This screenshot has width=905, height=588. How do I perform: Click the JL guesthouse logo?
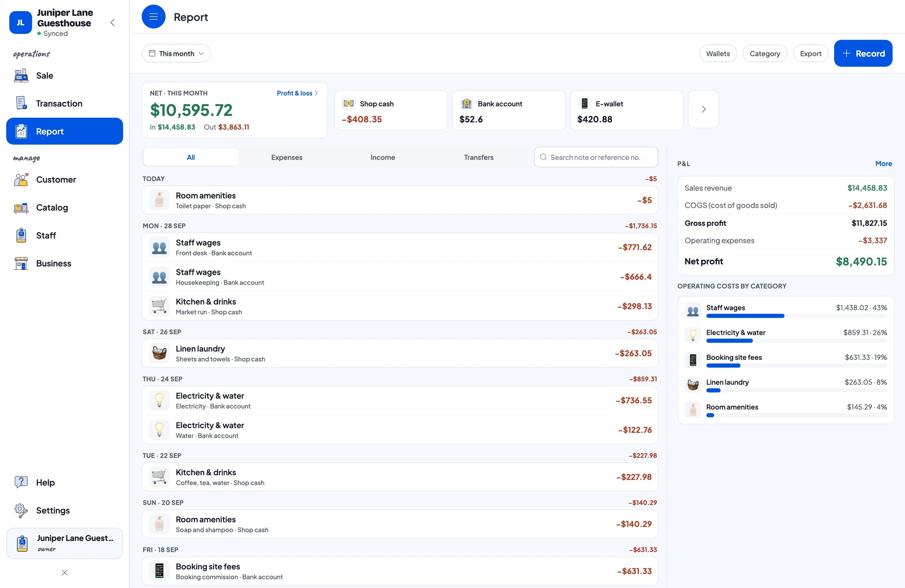[x=20, y=22]
